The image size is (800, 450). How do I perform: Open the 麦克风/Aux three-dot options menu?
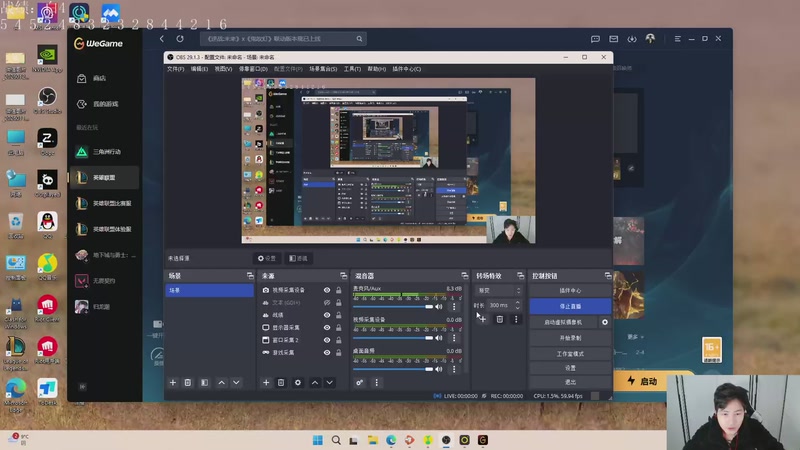[454, 307]
